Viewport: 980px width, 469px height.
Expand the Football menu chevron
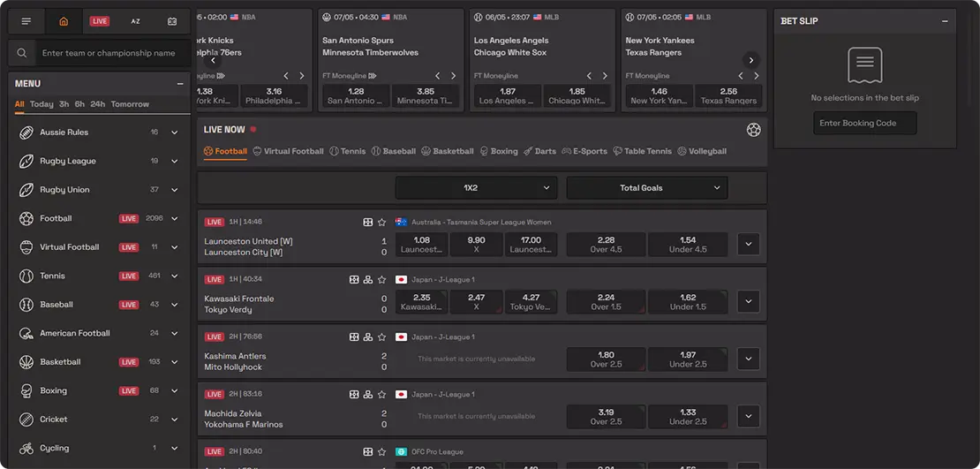[175, 219]
